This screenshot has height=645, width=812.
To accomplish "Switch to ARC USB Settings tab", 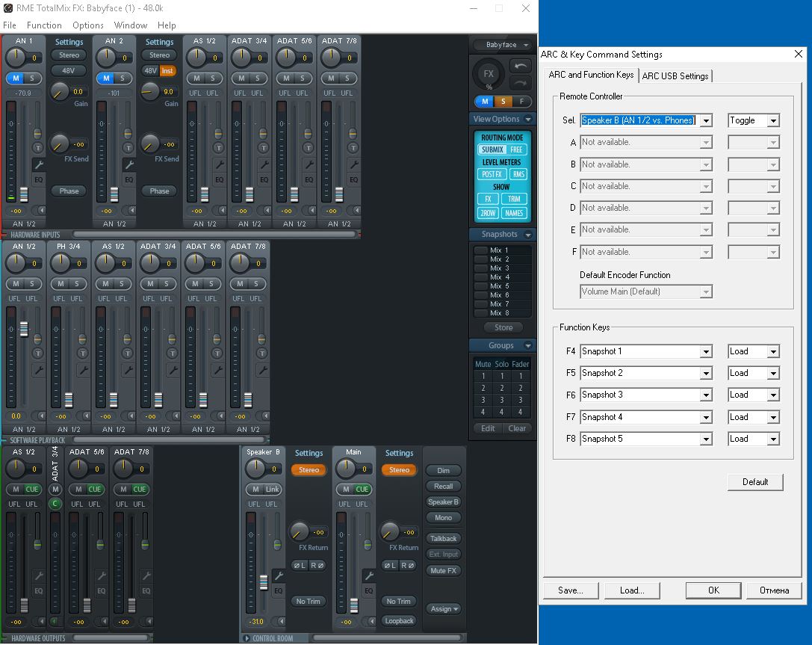I will [675, 75].
